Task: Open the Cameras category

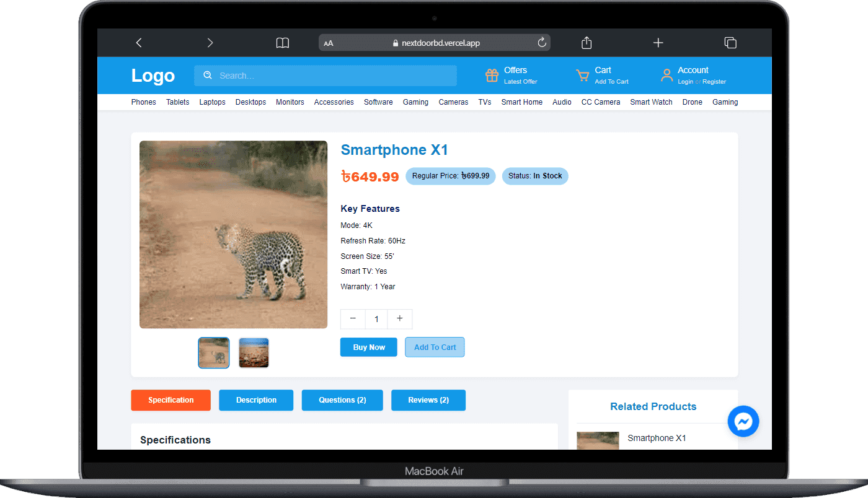Action: [453, 102]
